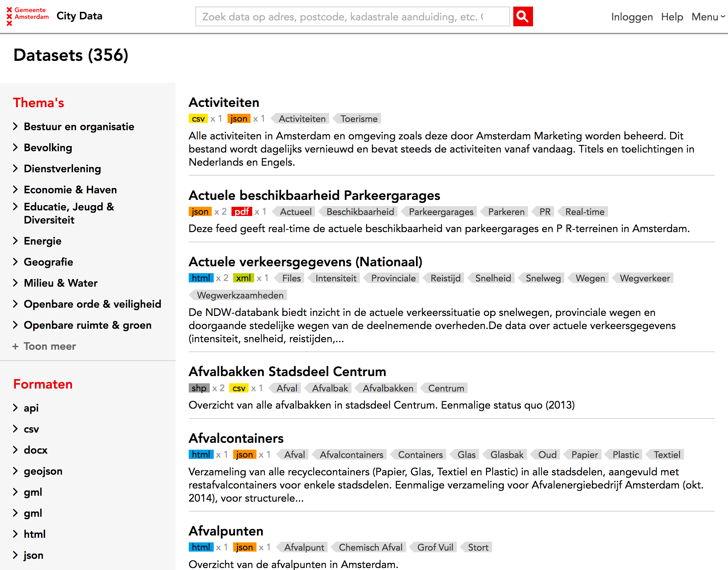Click json badge under Afvalcontainers
Screen dimensions: 728x570
tap(244, 454)
